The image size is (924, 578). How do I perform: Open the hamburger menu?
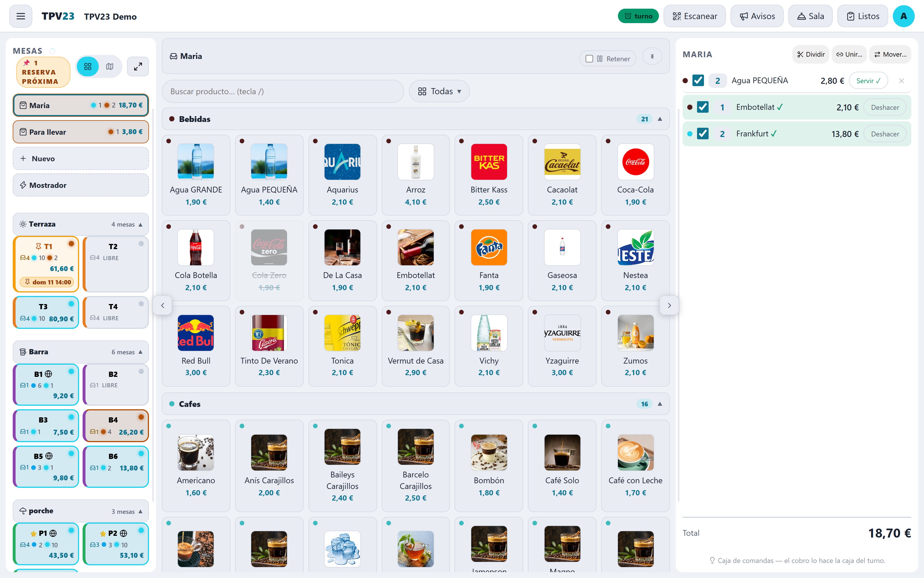21,16
